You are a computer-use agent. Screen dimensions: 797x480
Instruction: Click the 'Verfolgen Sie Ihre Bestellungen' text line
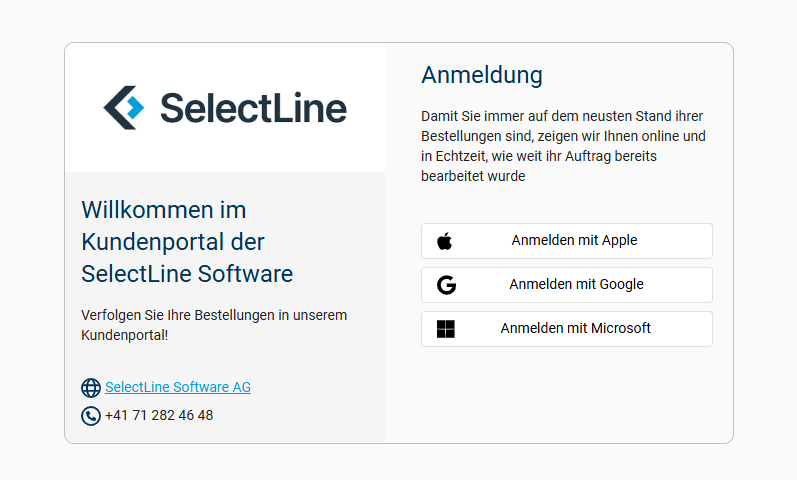[214, 315]
